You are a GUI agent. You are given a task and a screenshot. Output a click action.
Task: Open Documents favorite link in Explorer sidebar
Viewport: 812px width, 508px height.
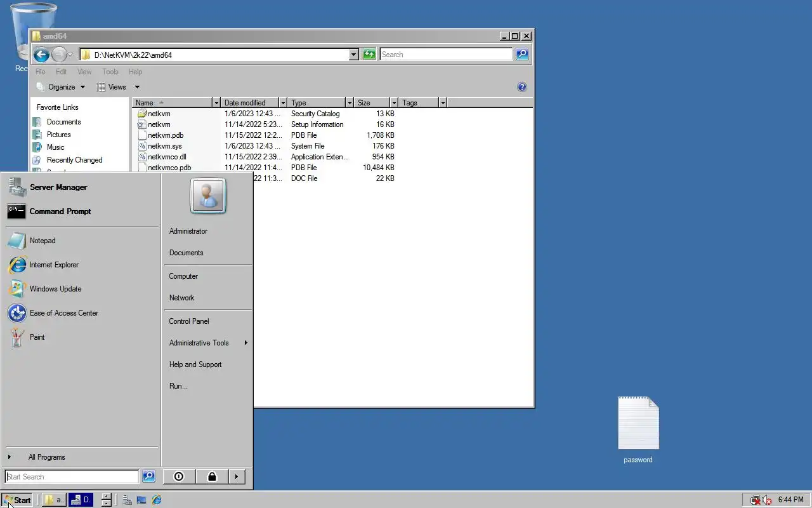click(63, 122)
